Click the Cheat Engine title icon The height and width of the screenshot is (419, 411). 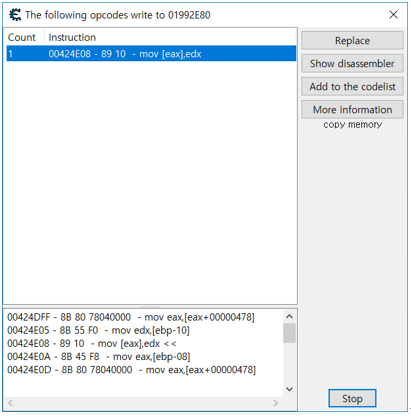pyautogui.click(x=15, y=15)
